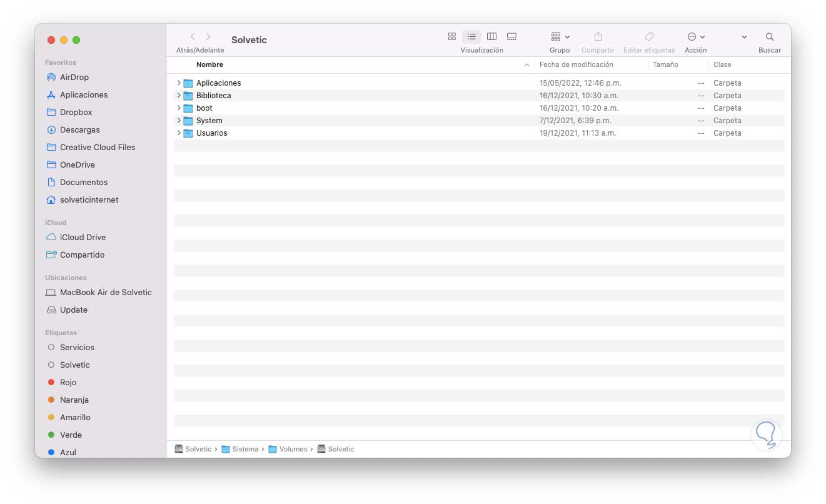This screenshot has height=504, width=826.
Task: Click the Buscar search icon
Action: [770, 37]
